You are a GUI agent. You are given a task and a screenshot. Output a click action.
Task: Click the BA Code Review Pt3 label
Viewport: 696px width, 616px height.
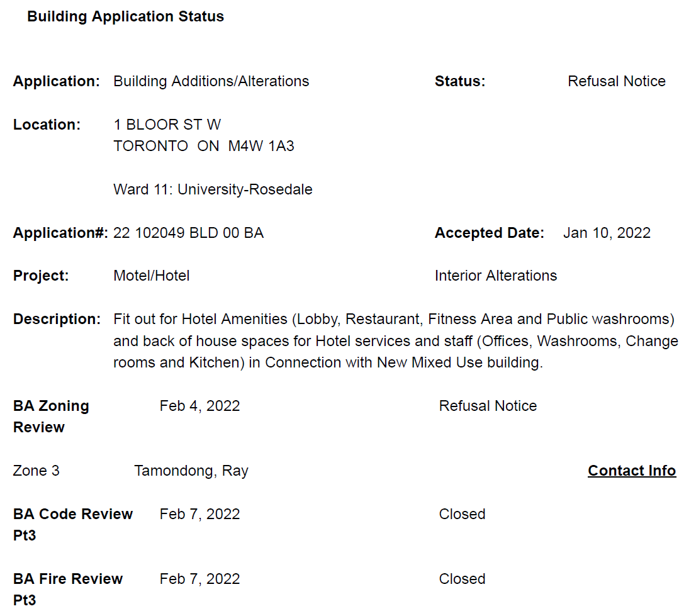(72, 524)
